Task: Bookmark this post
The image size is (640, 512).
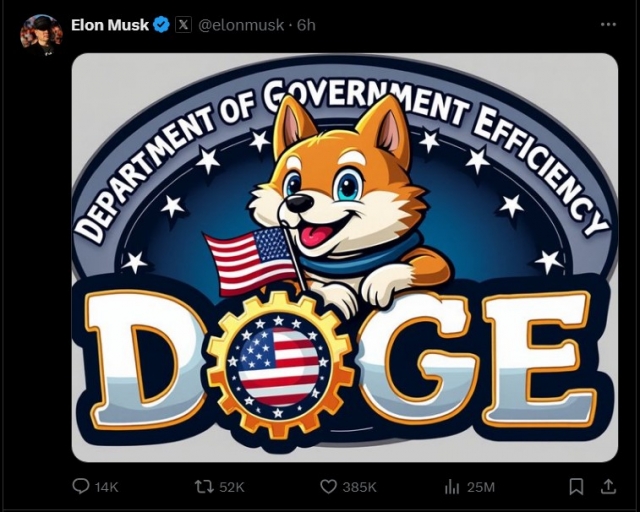Action: coord(576,487)
